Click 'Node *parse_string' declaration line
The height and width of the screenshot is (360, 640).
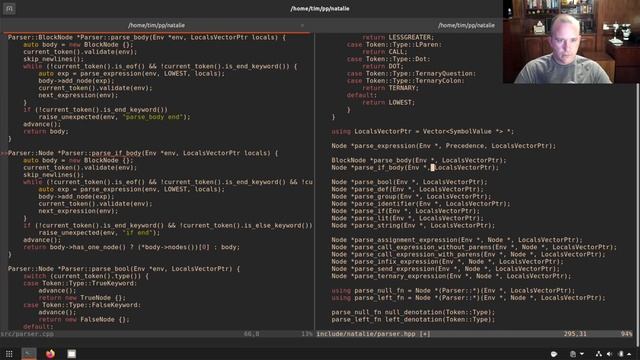click(413, 225)
